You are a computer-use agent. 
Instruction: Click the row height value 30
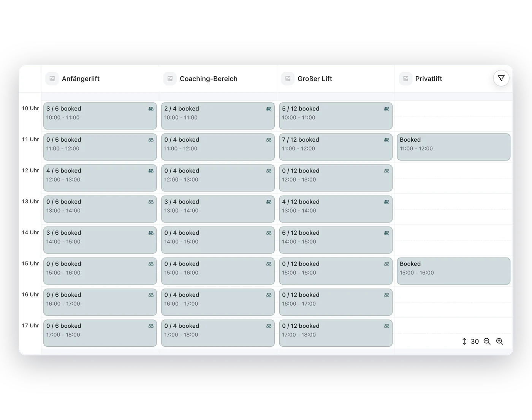(475, 341)
